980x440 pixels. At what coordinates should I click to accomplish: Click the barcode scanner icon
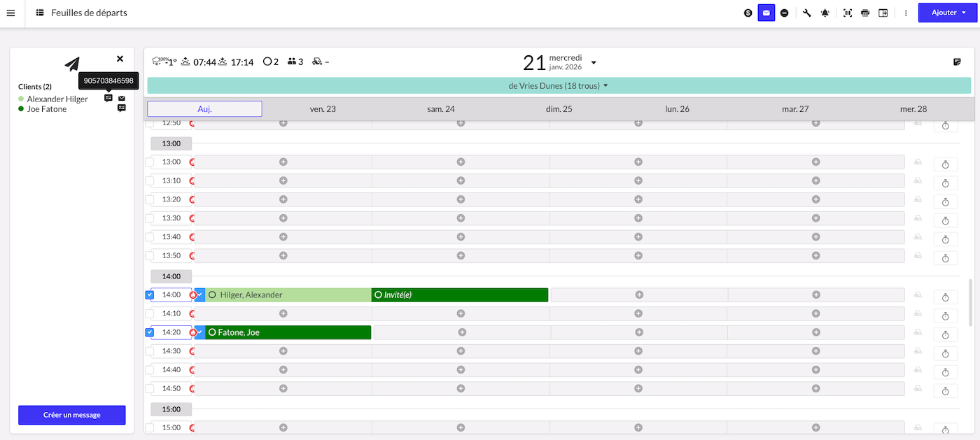coord(848,13)
